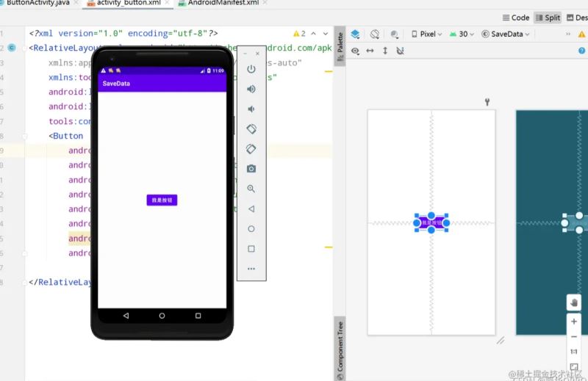
Task: Select the pan hand tool in designer
Action: coord(574,302)
